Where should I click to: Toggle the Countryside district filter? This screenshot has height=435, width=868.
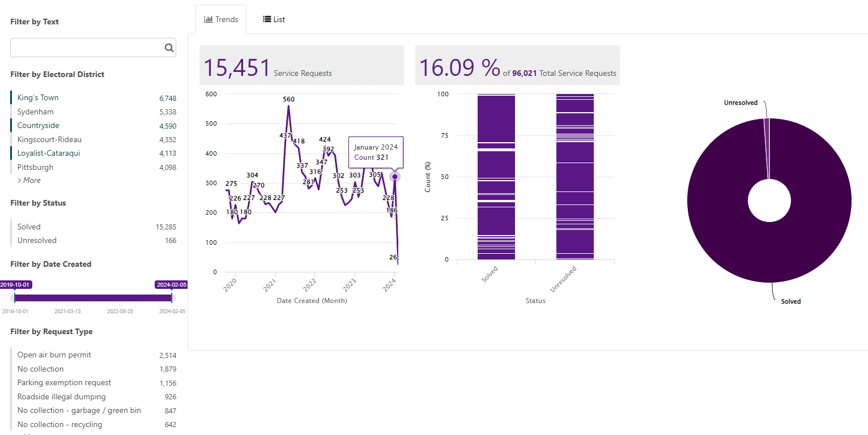39,126
